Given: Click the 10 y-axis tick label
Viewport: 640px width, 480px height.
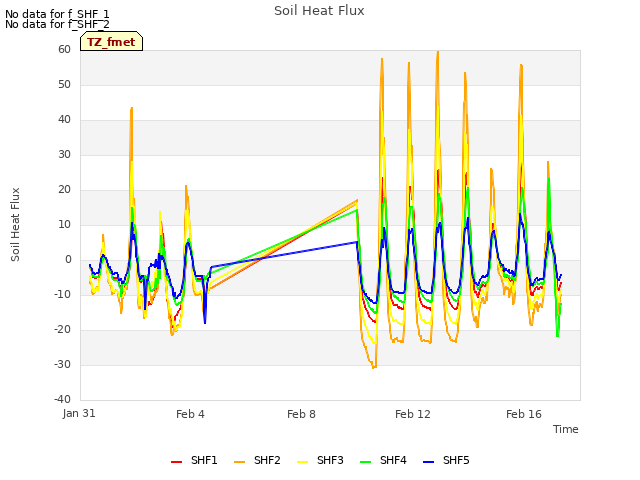Looking at the screenshot, I should [64, 224].
